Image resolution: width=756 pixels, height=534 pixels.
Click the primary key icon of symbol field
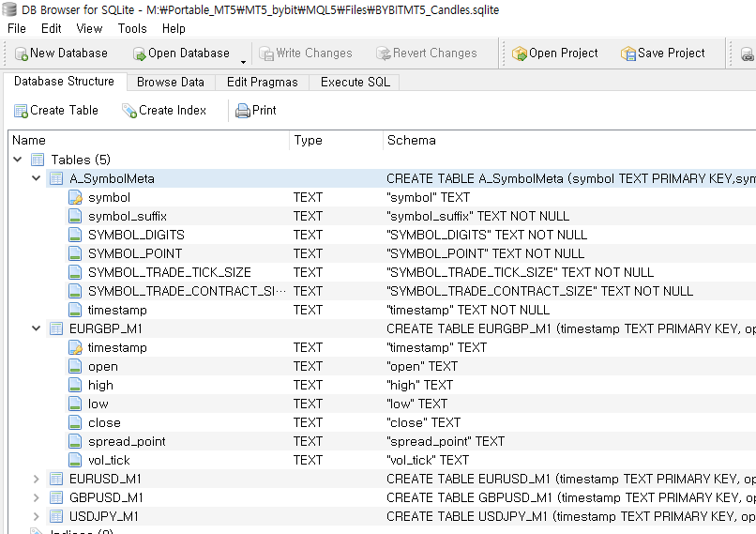click(x=75, y=197)
